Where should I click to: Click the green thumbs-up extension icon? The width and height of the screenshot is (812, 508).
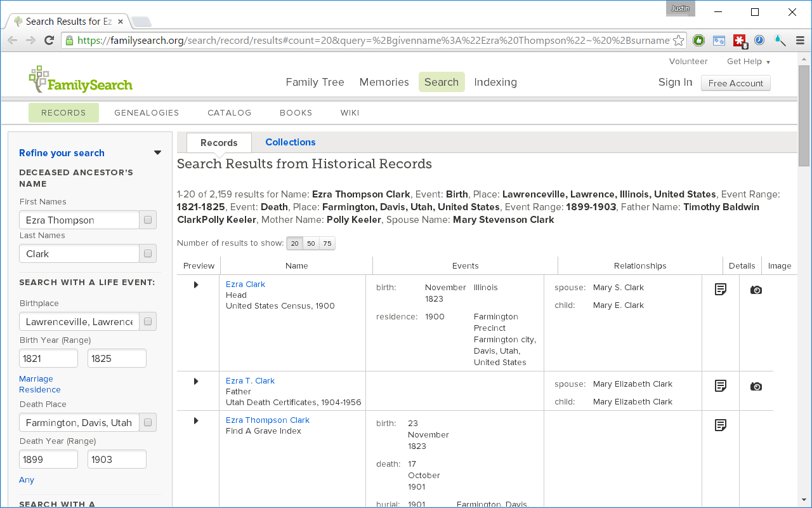699,41
